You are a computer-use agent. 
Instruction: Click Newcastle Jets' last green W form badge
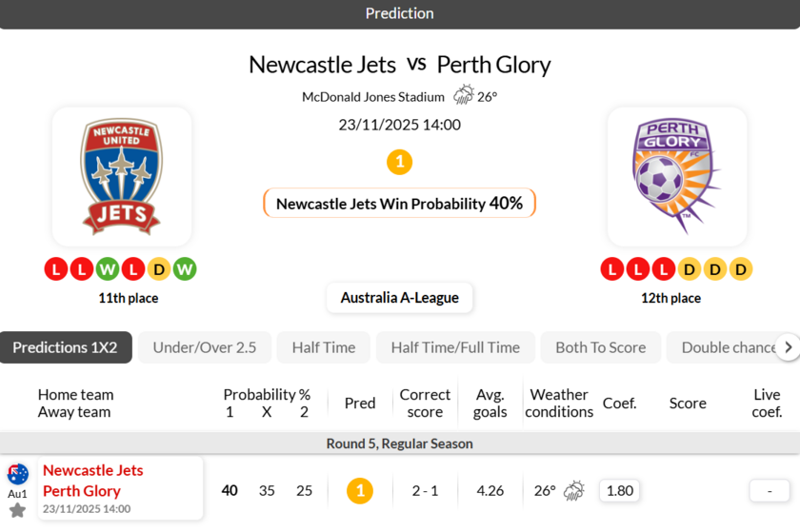point(185,269)
